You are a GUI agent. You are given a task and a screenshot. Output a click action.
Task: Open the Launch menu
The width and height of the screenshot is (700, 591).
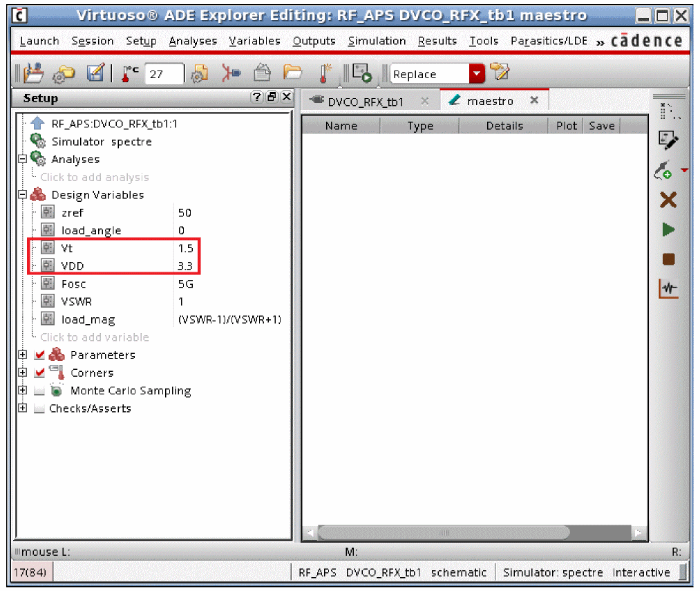tap(39, 41)
